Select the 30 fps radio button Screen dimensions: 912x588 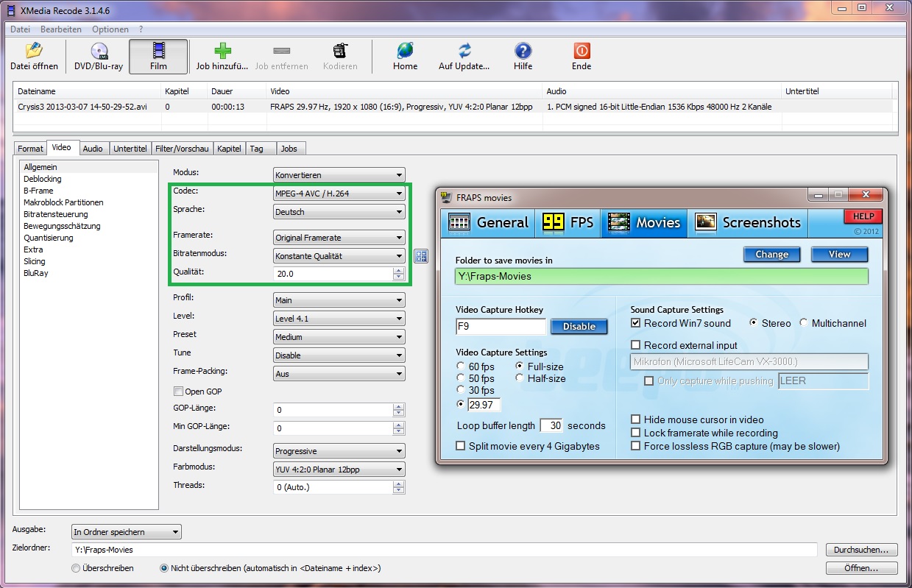click(x=461, y=390)
